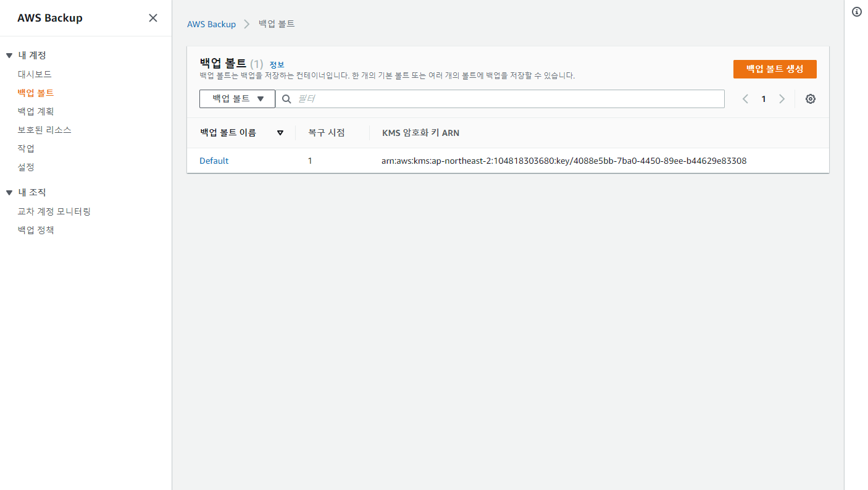Click the AWS Backup sidebar title
The height and width of the screenshot is (490, 868).
point(49,18)
